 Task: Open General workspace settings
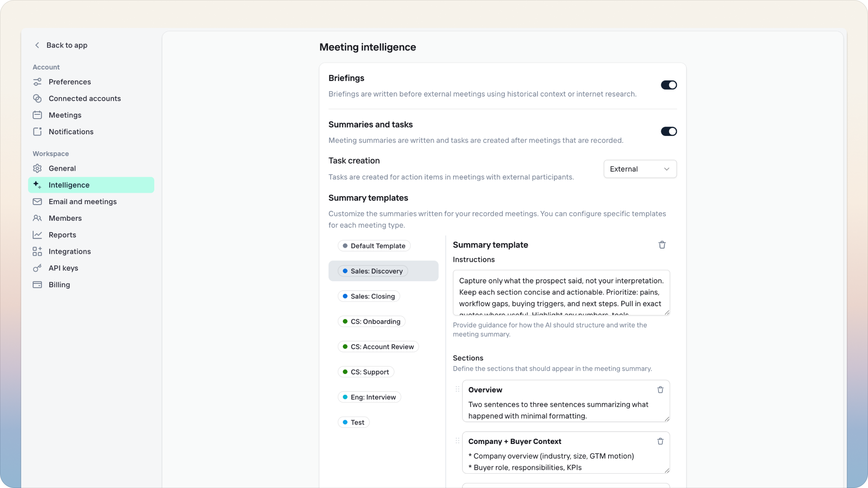tap(91, 168)
